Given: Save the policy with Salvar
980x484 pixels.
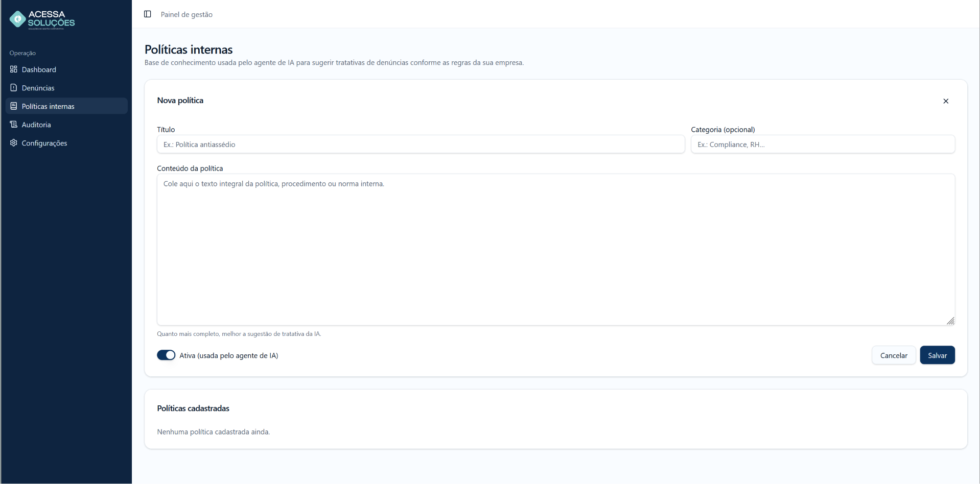Looking at the screenshot, I should [x=937, y=355].
